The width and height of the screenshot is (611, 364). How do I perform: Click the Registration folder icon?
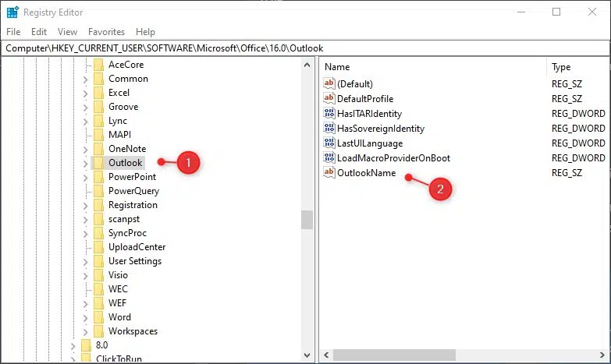pos(98,205)
